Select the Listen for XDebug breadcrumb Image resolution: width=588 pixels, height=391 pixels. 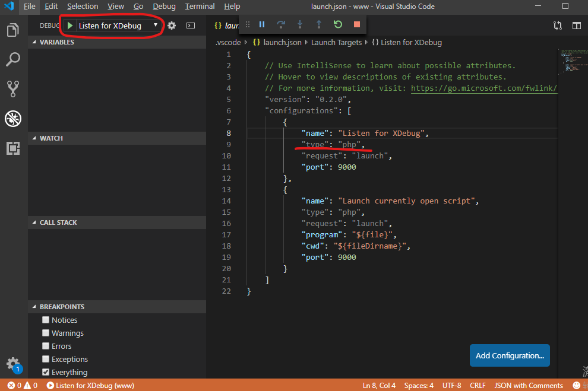[x=407, y=42]
